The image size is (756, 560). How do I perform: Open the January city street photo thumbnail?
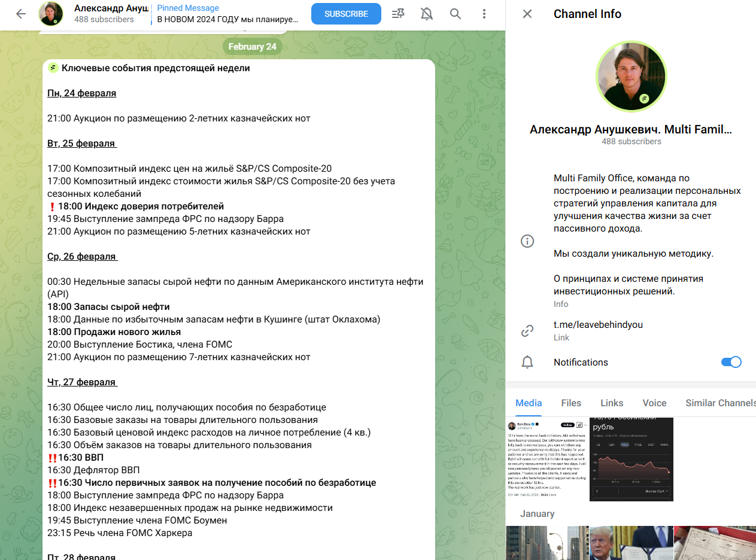point(547,543)
